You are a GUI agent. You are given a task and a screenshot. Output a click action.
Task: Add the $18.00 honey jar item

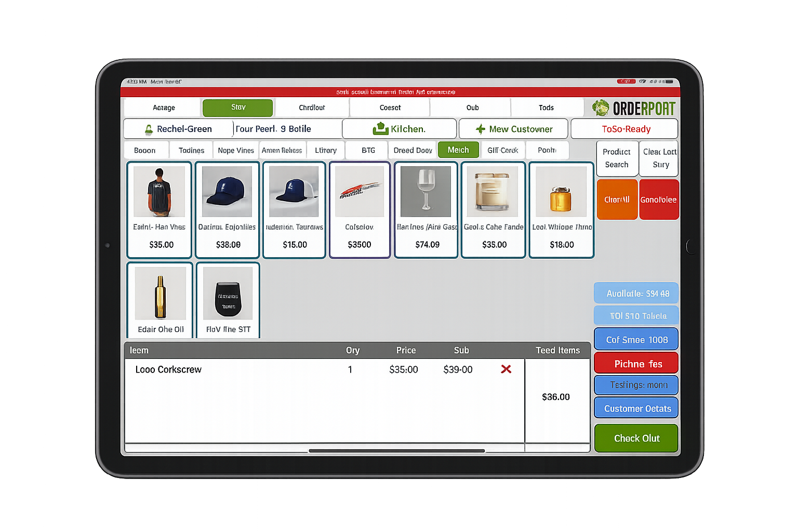561,209
